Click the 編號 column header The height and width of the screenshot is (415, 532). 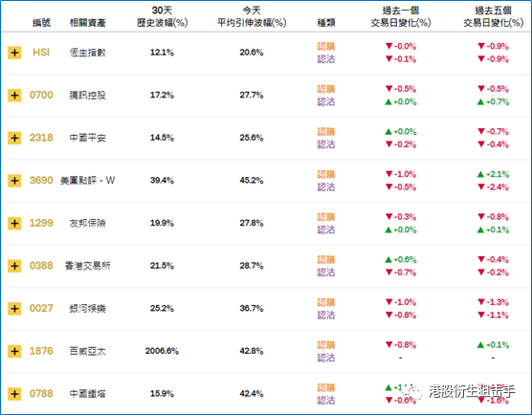coord(41,23)
